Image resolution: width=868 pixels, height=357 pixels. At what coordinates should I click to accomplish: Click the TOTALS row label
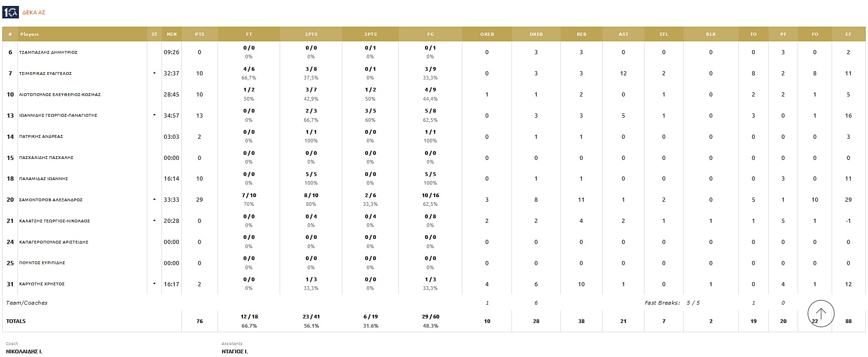click(16, 321)
